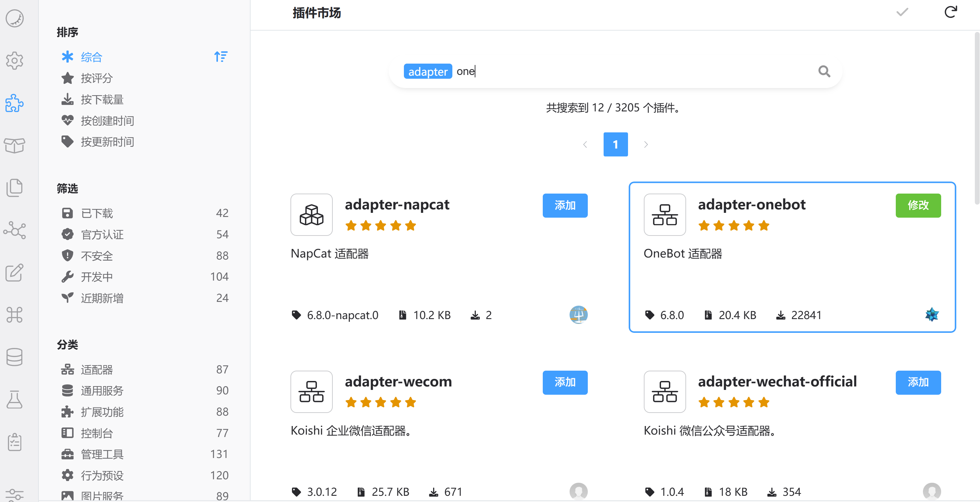
Task: Click adapter-wechat-official author avatar
Action: [932, 491]
